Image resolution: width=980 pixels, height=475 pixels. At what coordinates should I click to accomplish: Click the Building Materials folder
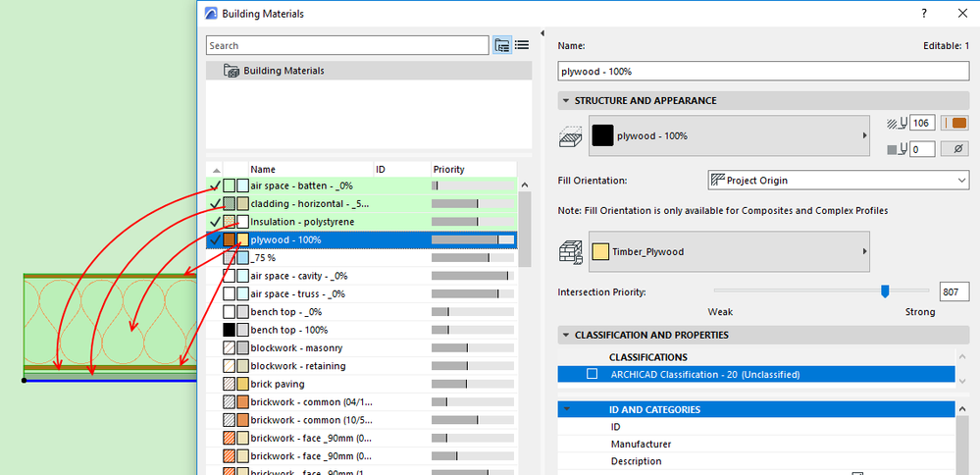point(369,71)
